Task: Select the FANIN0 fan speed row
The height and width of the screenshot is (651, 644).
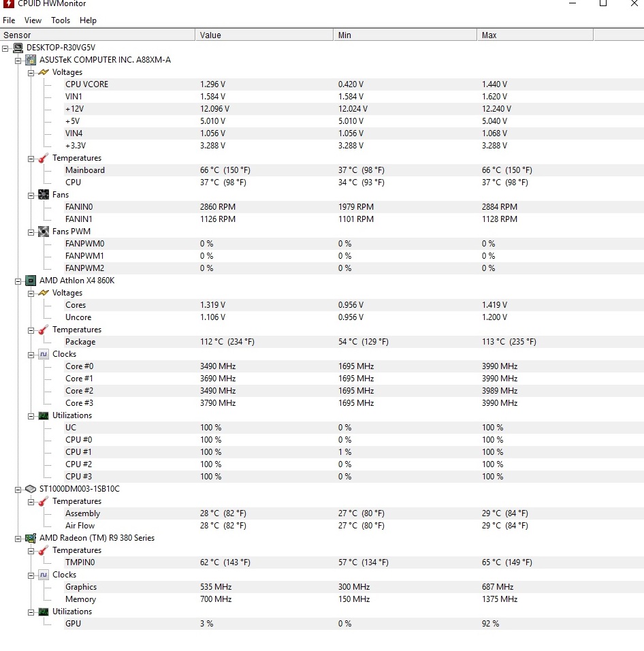Action: [x=354, y=207]
